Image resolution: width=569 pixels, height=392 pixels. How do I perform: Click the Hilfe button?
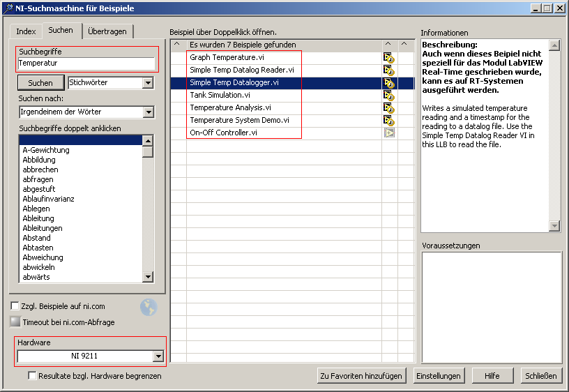[492, 376]
